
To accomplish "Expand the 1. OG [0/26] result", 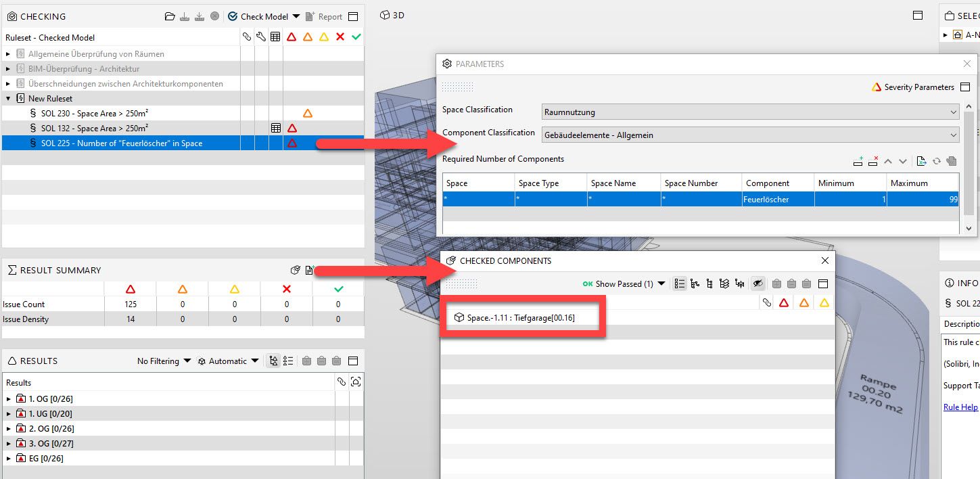I will tap(8, 399).
